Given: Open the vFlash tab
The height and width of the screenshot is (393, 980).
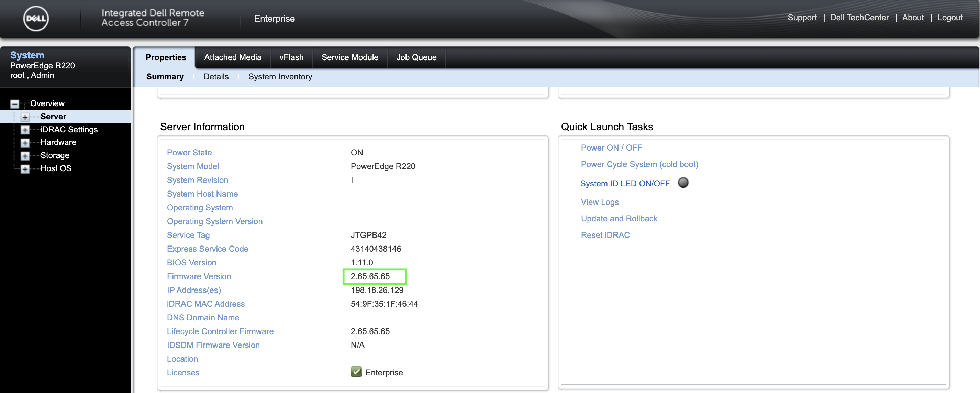Looking at the screenshot, I should point(291,57).
